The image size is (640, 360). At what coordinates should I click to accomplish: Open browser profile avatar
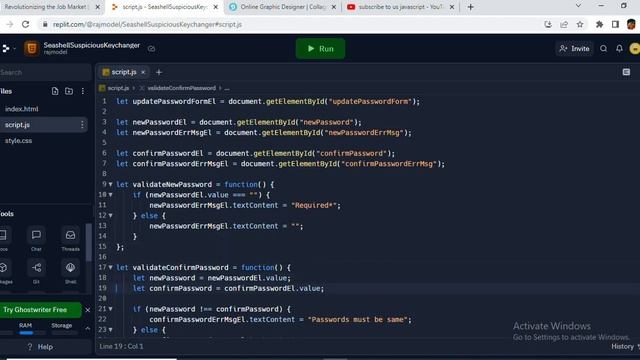coord(631,24)
